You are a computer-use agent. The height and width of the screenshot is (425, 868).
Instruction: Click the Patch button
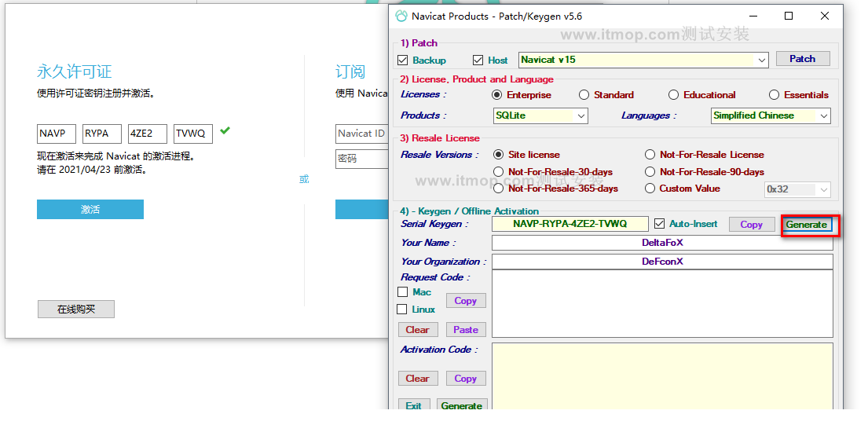(803, 59)
